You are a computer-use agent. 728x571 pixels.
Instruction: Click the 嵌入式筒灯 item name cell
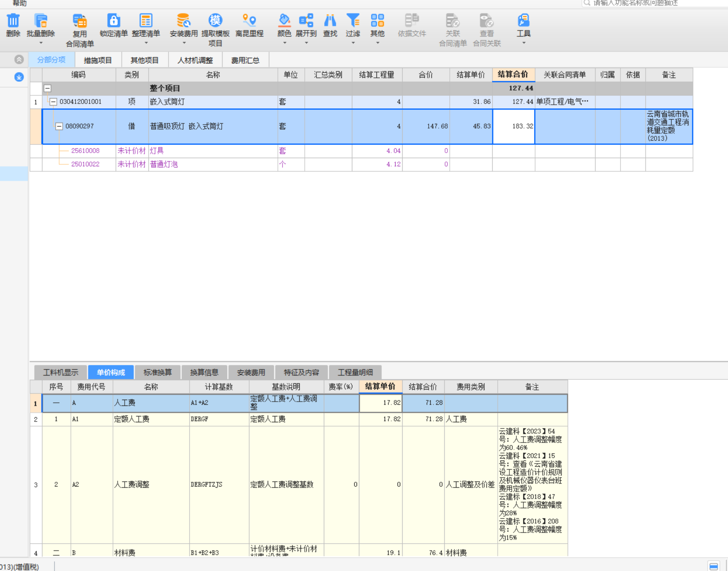[213, 102]
